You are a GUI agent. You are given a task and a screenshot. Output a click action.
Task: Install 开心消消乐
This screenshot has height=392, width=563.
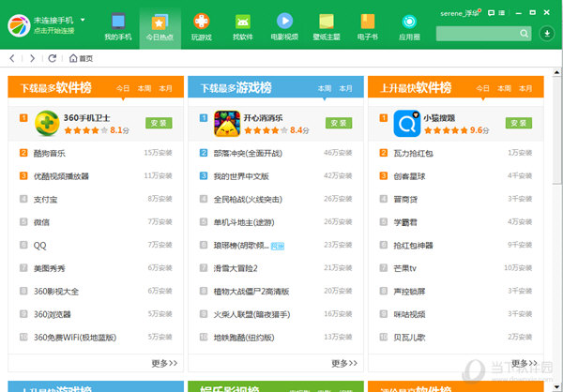click(x=339, y=123)
